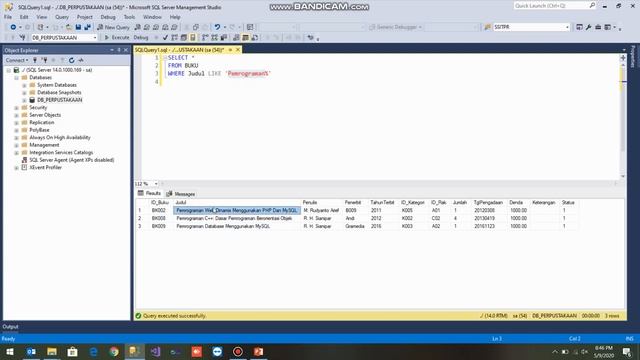
Task: Click the Properties wrench toolbar icon
Action: click(588, 27)
